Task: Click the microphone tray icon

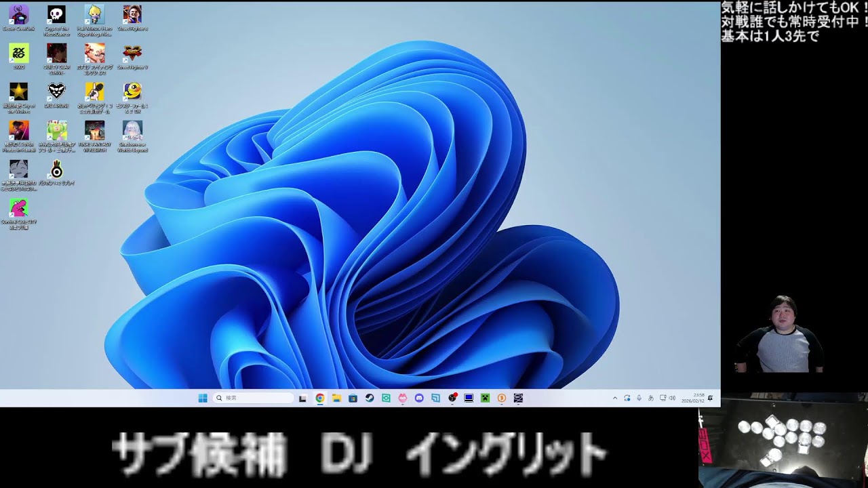Action: (x=639, y=399)
